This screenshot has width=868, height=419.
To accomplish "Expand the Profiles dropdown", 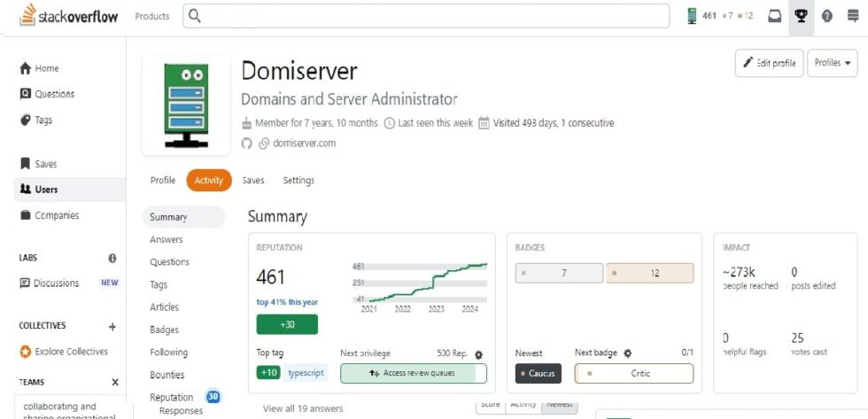I will coord(832,63).
